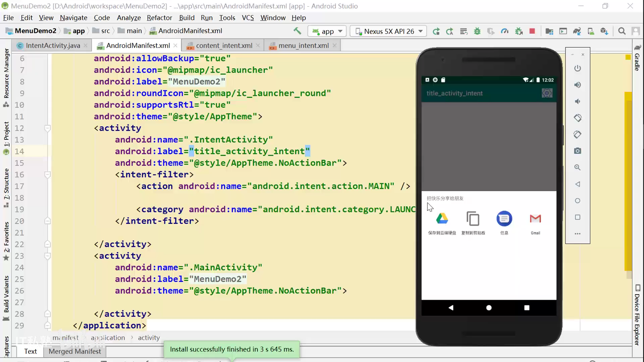The height and width of the screenshot is (362, 644).
Task: Click the emulator screenshot camera icon
Action: (x=577, y=151)
